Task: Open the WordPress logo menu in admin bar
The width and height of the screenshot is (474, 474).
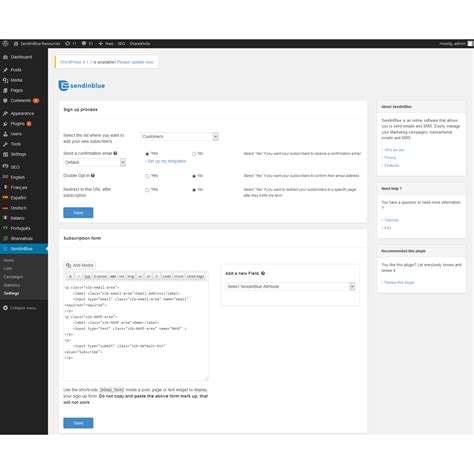Action: (x=5, y=44)
